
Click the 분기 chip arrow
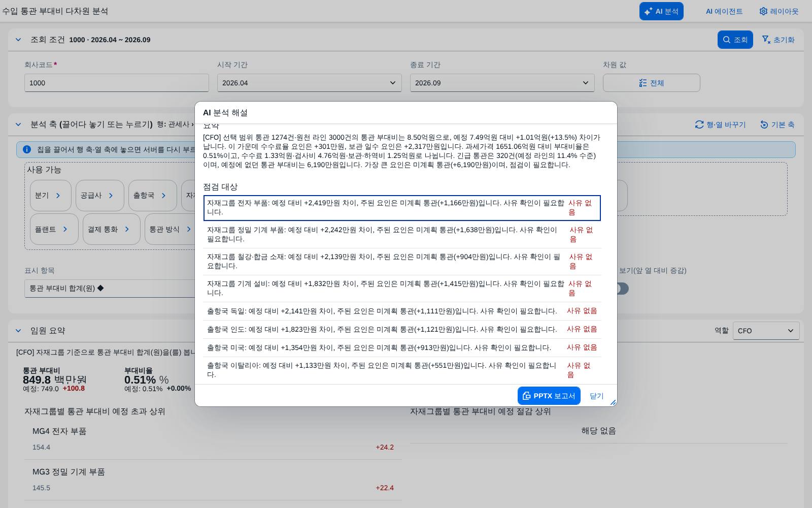[58, 196]
